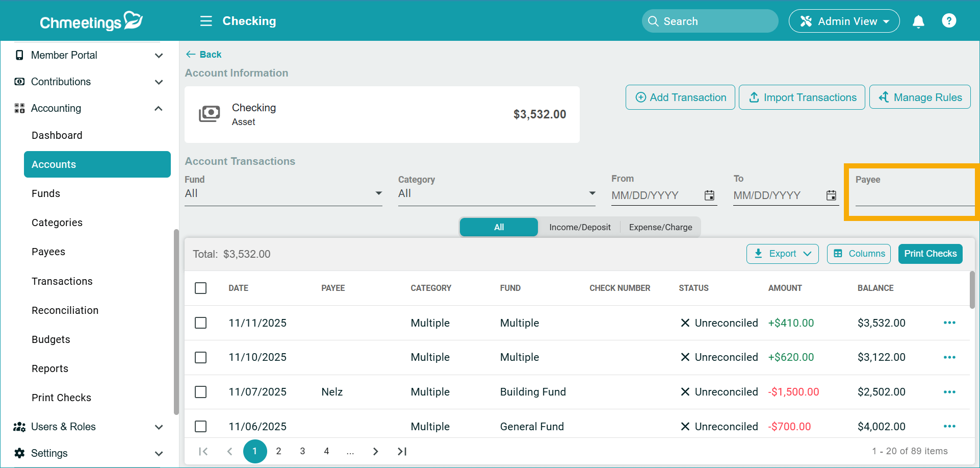Click the Manage Rules button

pyautogui.click(x=920, y=97)
